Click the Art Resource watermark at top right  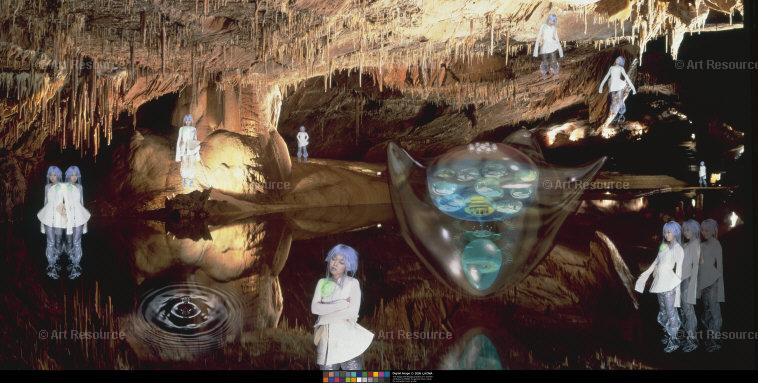pos(716,64)
